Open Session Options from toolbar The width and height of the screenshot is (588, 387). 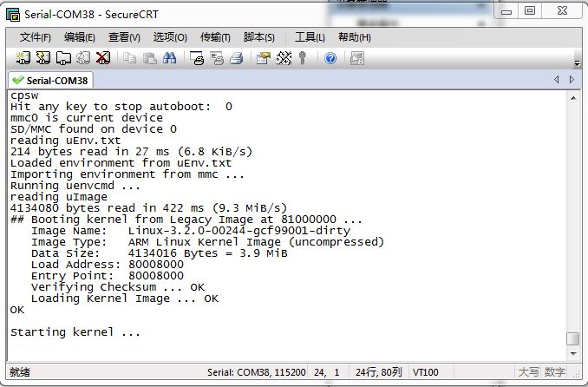pyautogui.click(x=264, y=58)
